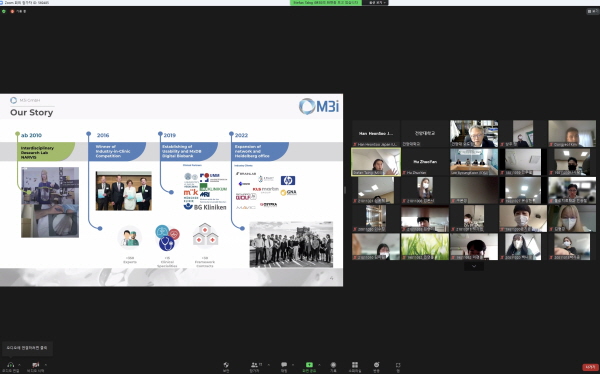Click the red End meeting button
The width and height of the screenshot is (600, 374).
(590, 367)
